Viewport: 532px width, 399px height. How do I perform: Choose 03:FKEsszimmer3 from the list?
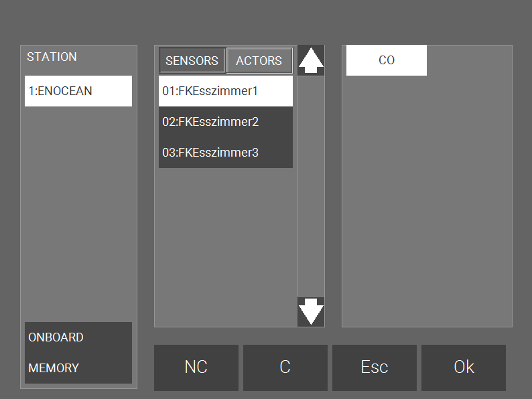[x=225, y=153]
